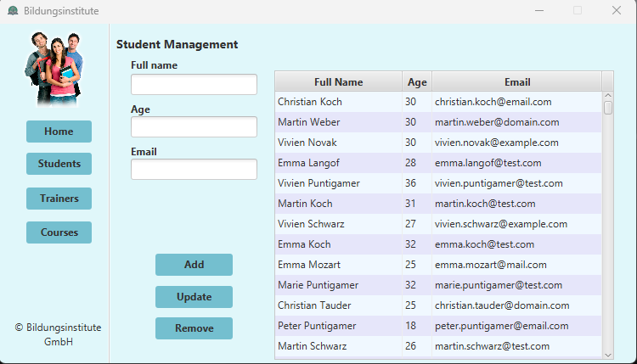Click the Update button
This screenshot has height=364, width=637.
tap(194, 297)
